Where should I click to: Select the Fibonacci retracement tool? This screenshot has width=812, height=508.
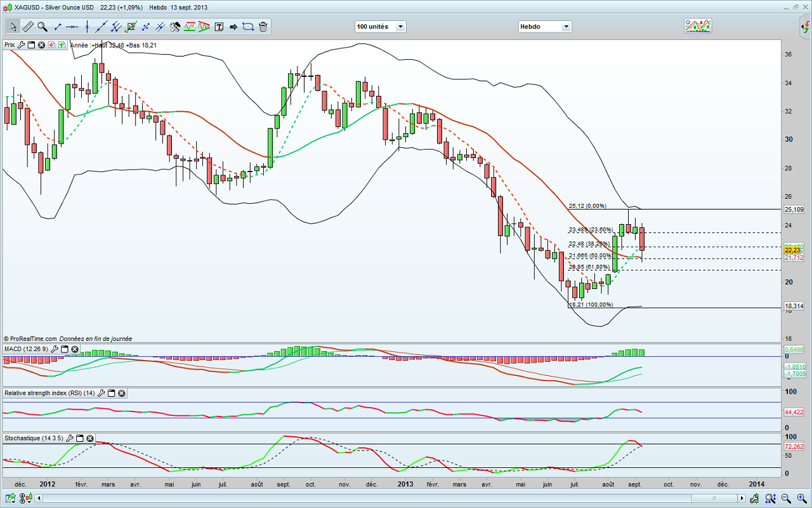click(x=131, y=27)
